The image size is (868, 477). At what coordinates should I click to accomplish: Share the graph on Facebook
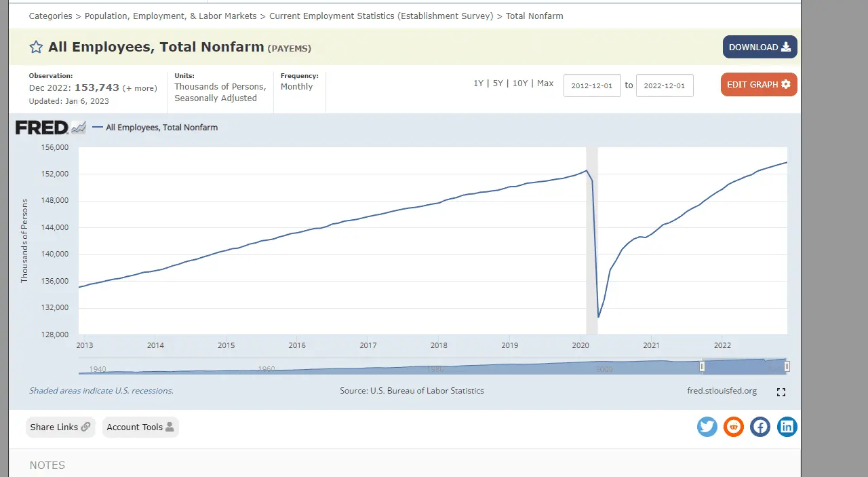[x=760, y=427]
